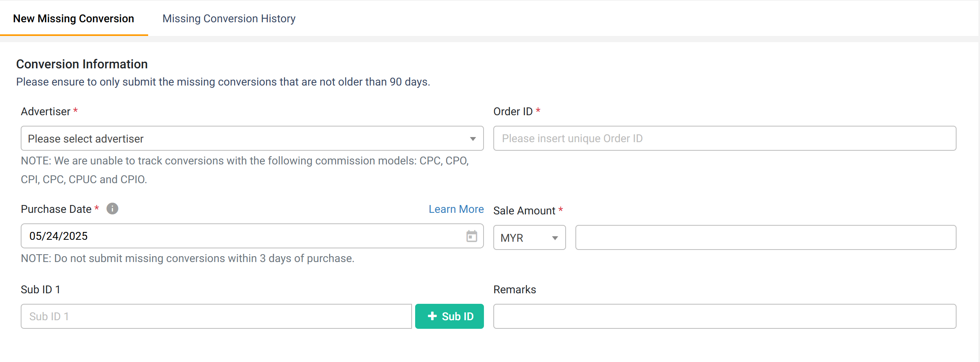Expand advertiser dropdown arrow
The image size is (980, 362).
[x=473, y=139]
